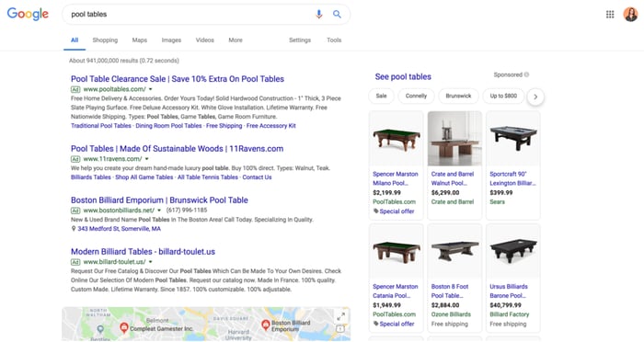Open Boston 8 Foot Pool Table title
This screenshot has width=644, height=342.
point(450,291)
